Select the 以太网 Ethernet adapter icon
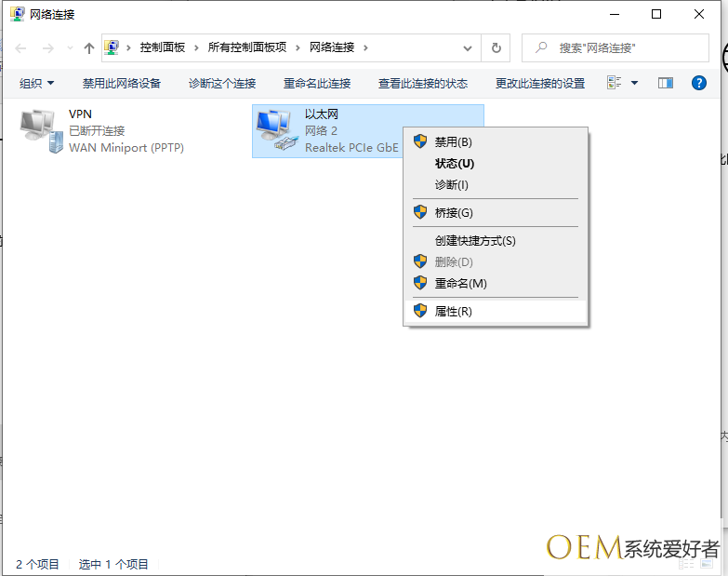Viewport: 728px width, 576px height. pyautogui.click(x=277, y=130)
